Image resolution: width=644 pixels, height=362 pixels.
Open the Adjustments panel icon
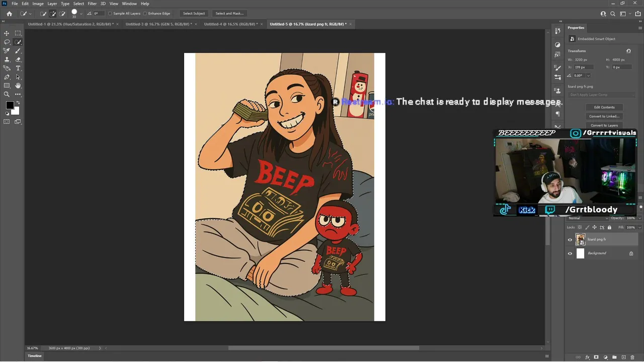pos(557,45)
